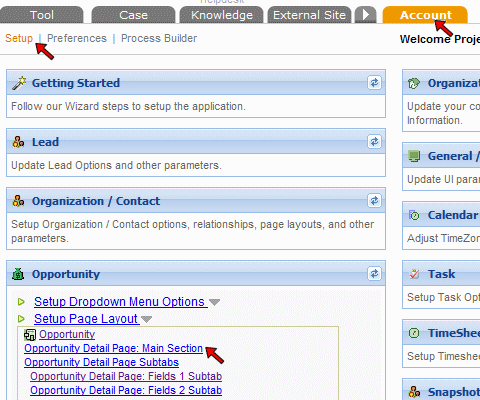Image resolution: width=480 pixels, height=400 pixels.
Task: Select the Preferences submenu item
Action: point(77,38)
